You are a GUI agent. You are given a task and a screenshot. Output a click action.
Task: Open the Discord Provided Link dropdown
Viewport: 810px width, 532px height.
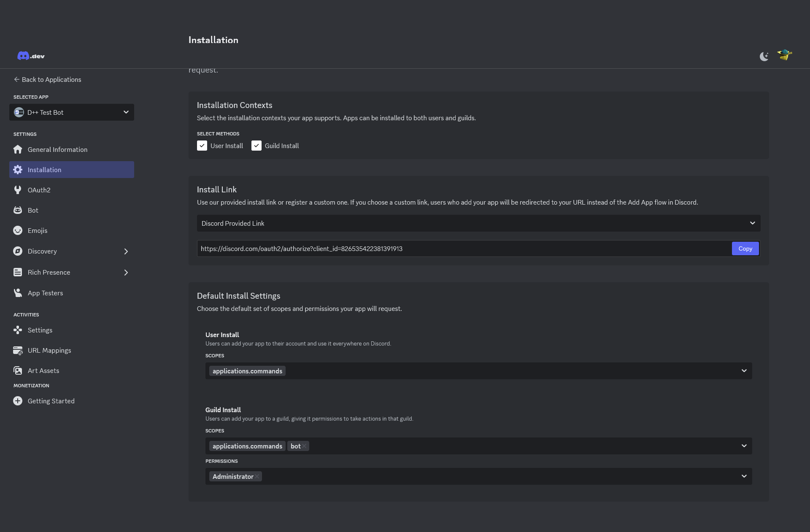click(478, 223)
